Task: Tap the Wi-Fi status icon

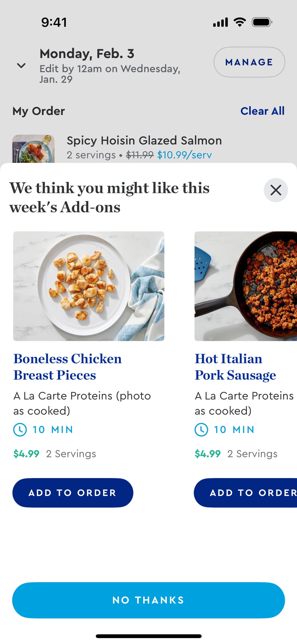Action: pyautogui.click(x=240, y=22)
